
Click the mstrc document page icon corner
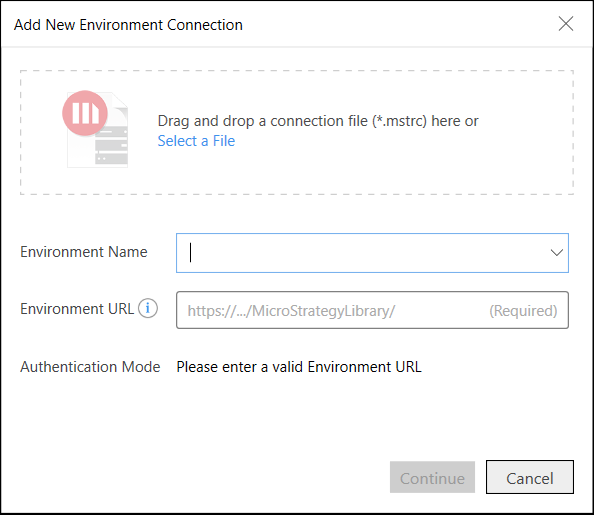point(120,101)
